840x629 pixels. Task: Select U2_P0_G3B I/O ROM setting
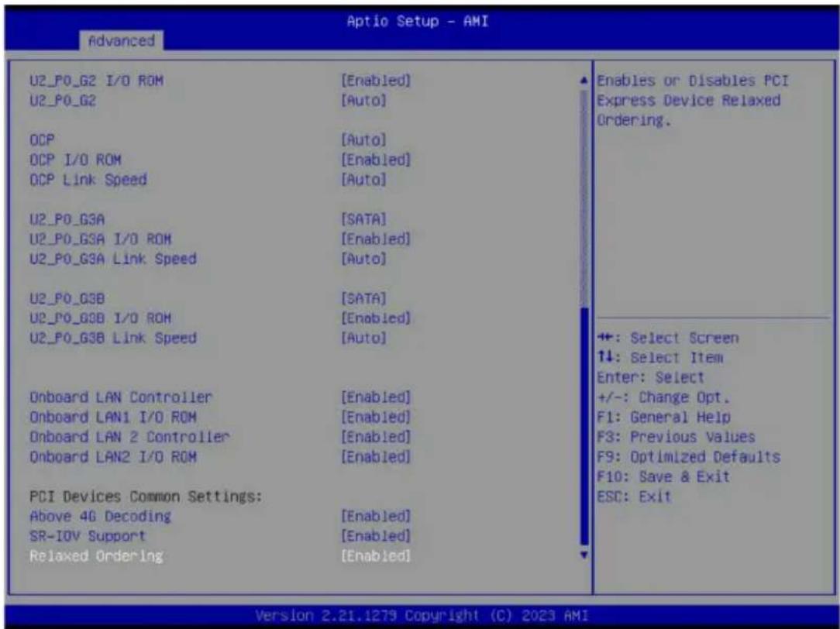(101, 318)
